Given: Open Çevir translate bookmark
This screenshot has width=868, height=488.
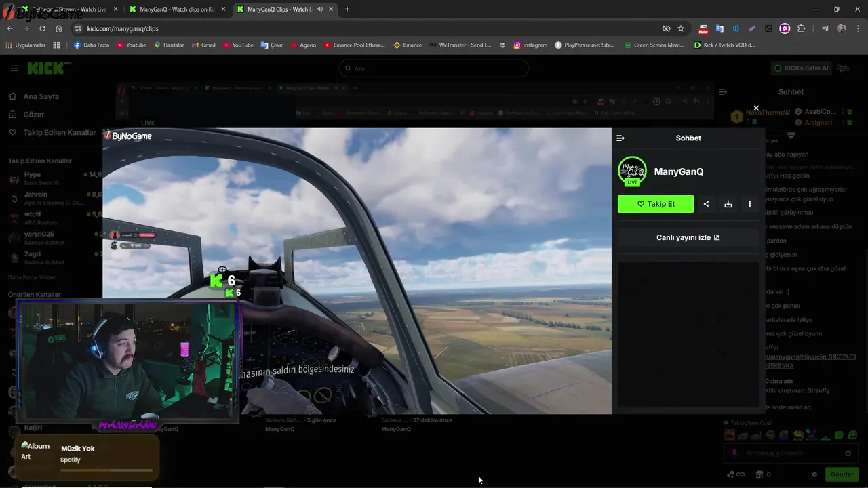Looking at the screenshot, I should pos(272,45).
